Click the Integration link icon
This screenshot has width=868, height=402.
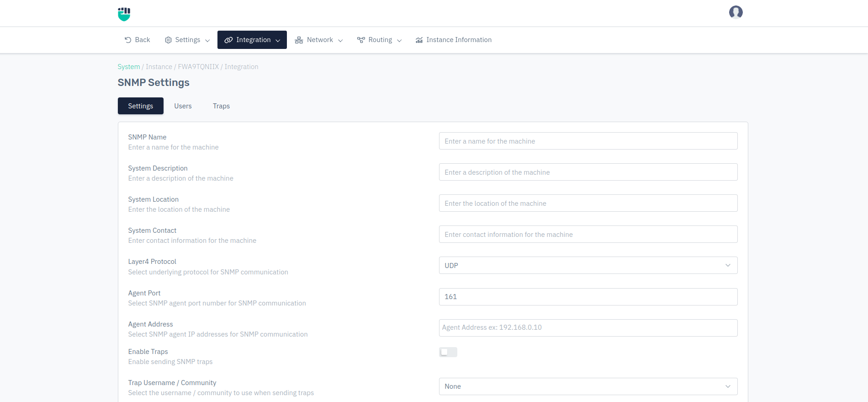[228, 40]
